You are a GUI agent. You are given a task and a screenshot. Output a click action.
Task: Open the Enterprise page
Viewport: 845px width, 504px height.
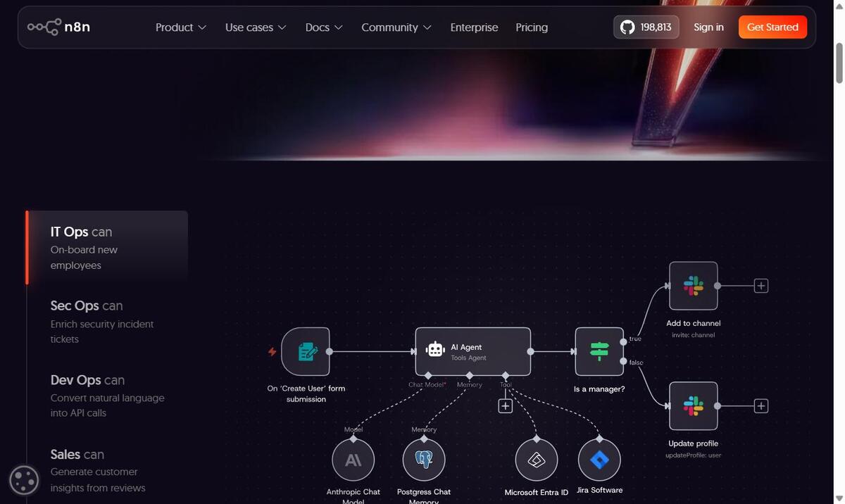pyautogui.click(x=474, y=27)
